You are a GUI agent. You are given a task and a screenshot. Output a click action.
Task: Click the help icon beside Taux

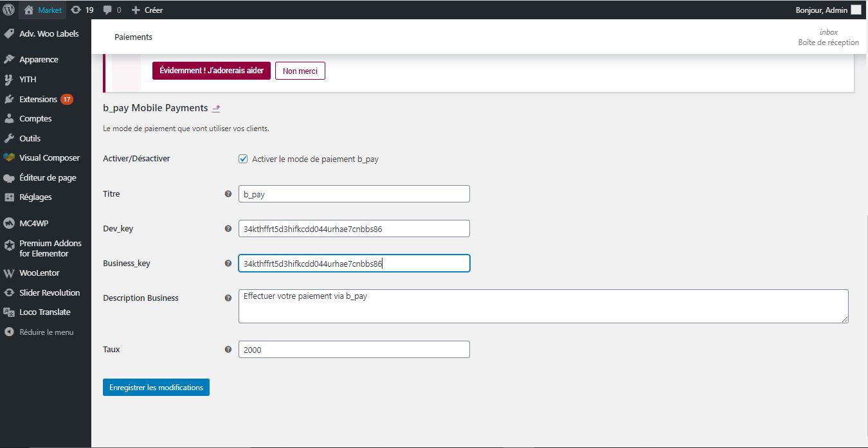(228, 349)
